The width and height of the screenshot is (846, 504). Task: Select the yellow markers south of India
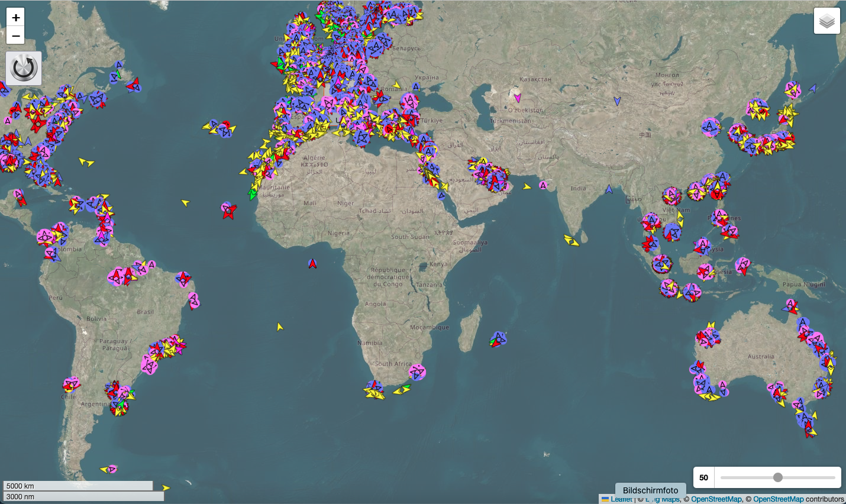point(571,240)
